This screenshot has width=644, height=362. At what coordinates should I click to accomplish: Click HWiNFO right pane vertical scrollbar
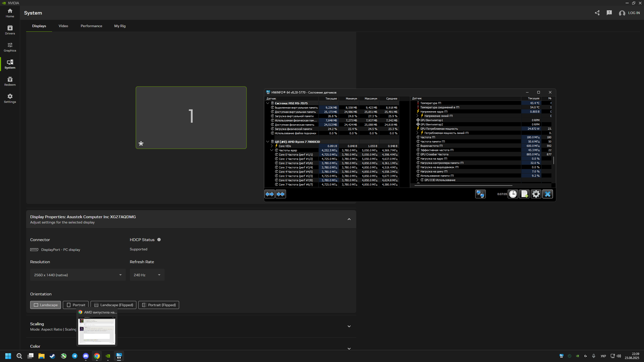click(x=554, y=160)
